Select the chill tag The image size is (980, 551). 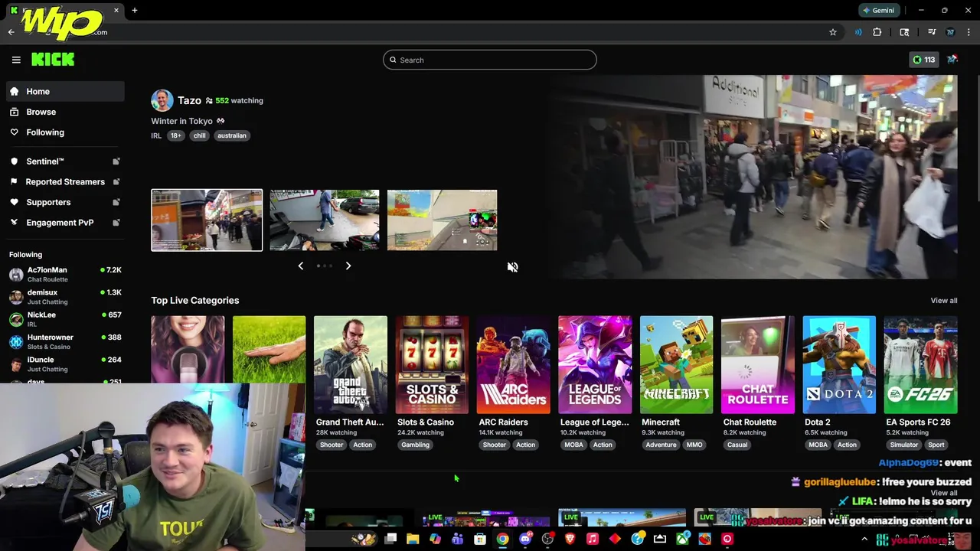[x=199, y=135]
